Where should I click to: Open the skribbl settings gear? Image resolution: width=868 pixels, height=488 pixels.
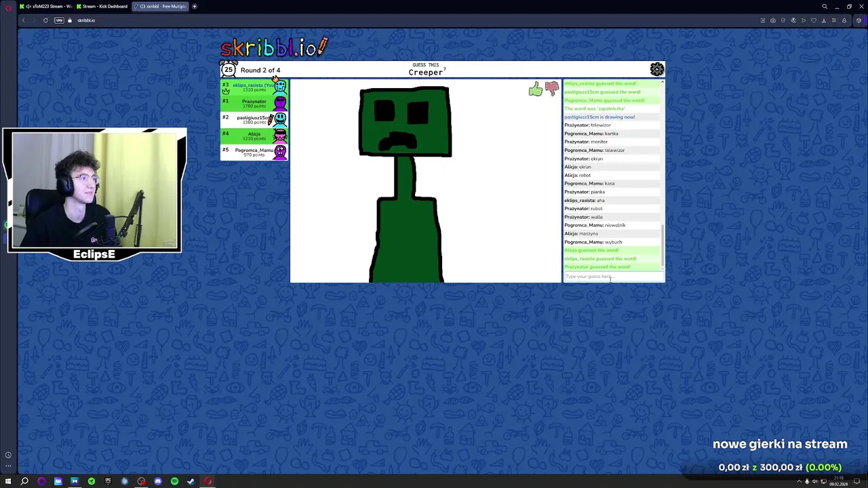coord(656,69)
